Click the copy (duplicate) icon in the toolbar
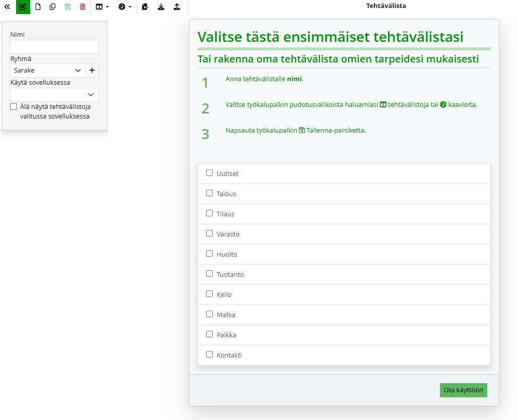Screen dimensions: 517x420 coord(53,7)
